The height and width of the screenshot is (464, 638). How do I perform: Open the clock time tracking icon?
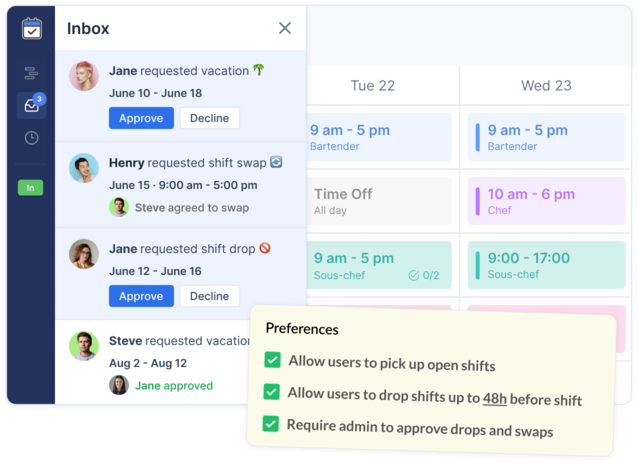coord(32,138)
